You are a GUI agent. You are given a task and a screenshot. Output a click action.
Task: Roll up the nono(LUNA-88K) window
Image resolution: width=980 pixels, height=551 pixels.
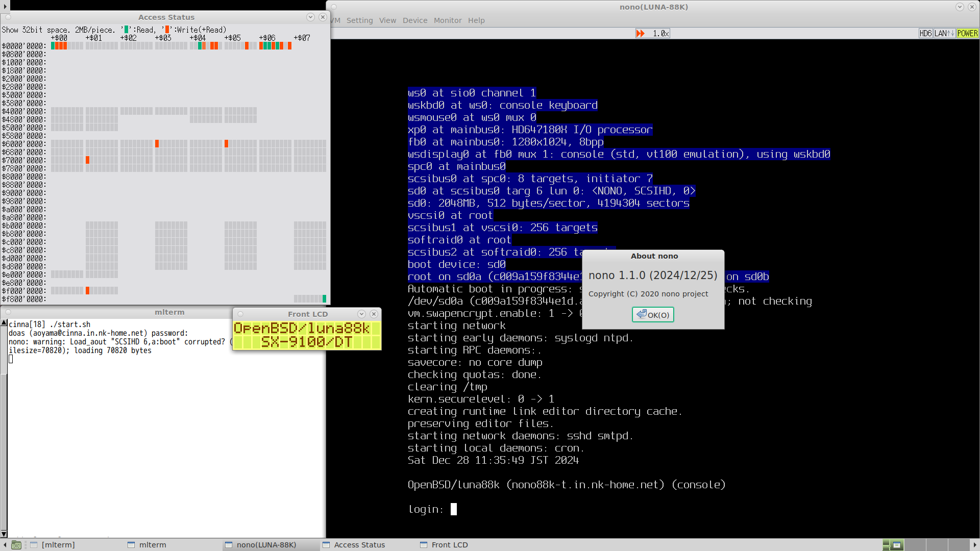pyautogui.click(x=960, y=7)
